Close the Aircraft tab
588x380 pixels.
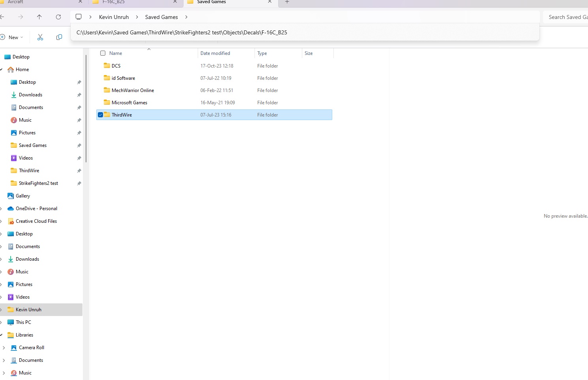pos(81,2)
